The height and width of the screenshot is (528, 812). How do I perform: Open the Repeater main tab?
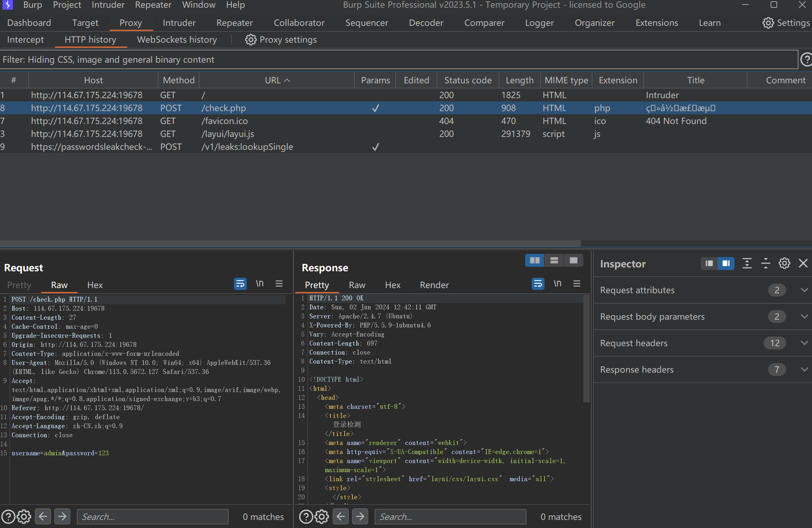[x=234, y=23]
